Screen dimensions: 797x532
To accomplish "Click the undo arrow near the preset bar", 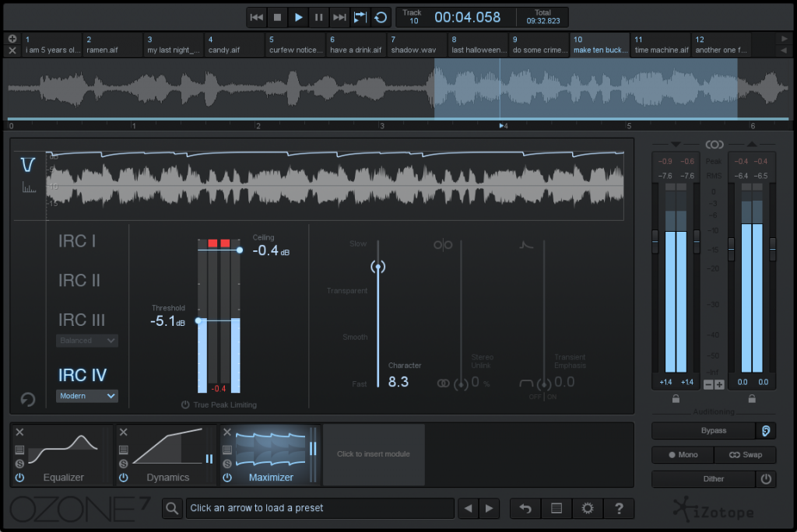I will [x=525, y=508].
